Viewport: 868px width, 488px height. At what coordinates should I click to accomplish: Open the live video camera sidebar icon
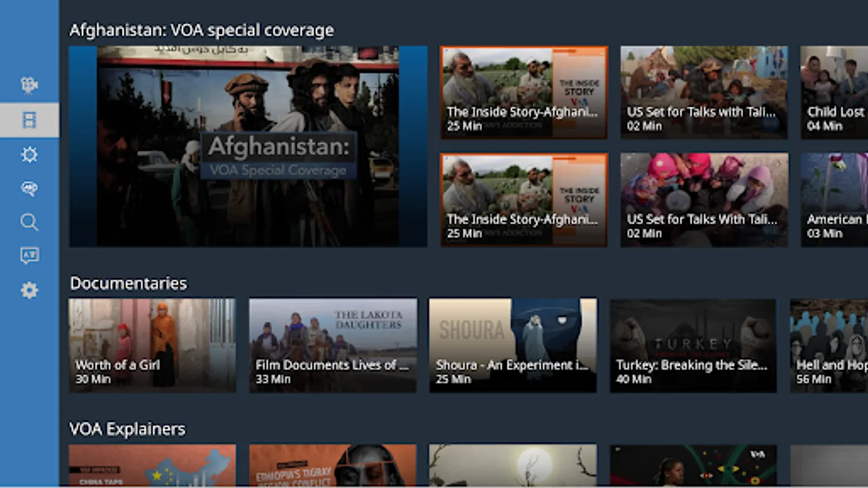(x=29, y=85)
